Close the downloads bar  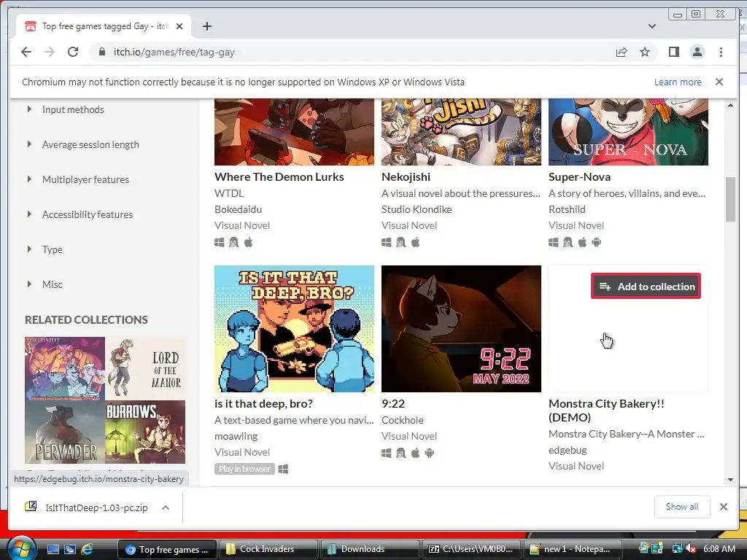click(723, 507)
